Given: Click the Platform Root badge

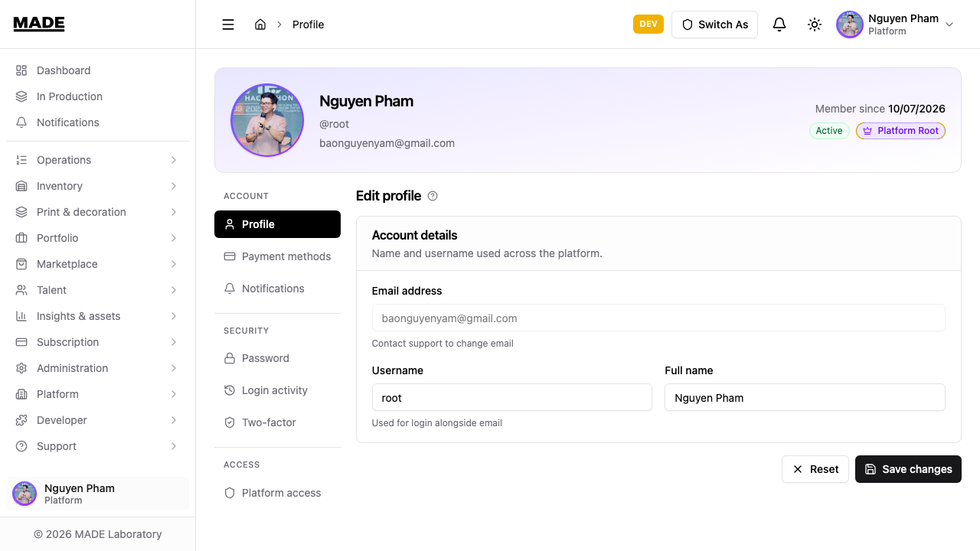Looking at the screenshot, I should pos(900,131).
